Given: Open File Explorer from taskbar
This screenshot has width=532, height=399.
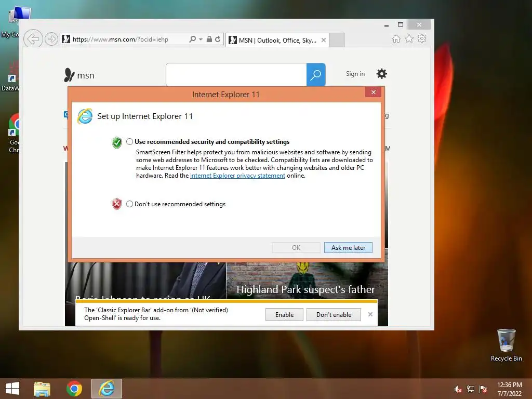Looking at the screenshot, I should point(42,389).
